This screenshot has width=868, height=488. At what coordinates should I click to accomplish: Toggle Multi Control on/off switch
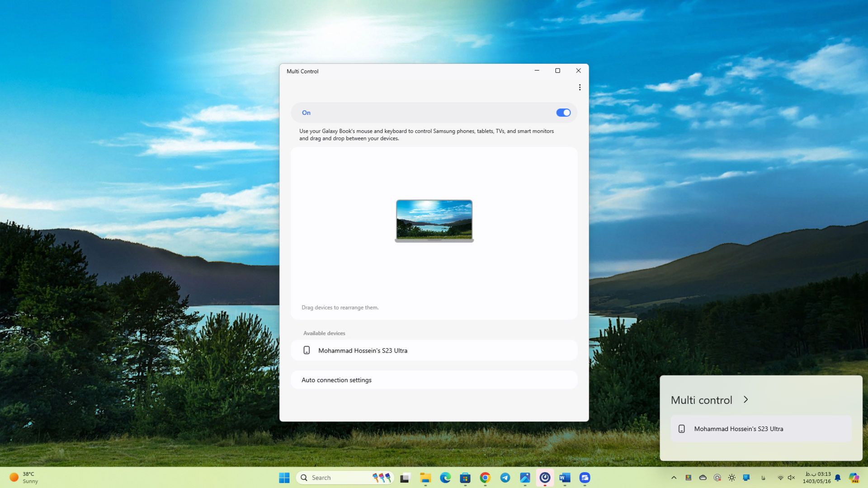coord(563,112)
